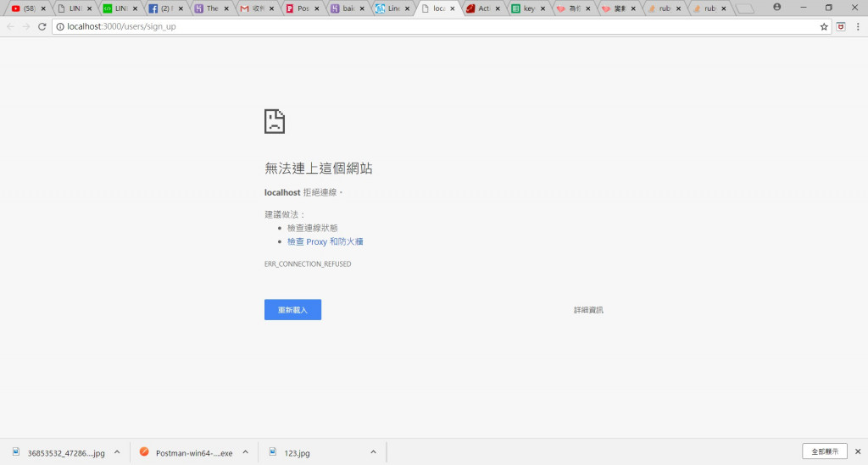The width and height of the screenshot is (868, 465).
Task: Close the 'Act' ruby tab
Action: click(x=498, y=8)
